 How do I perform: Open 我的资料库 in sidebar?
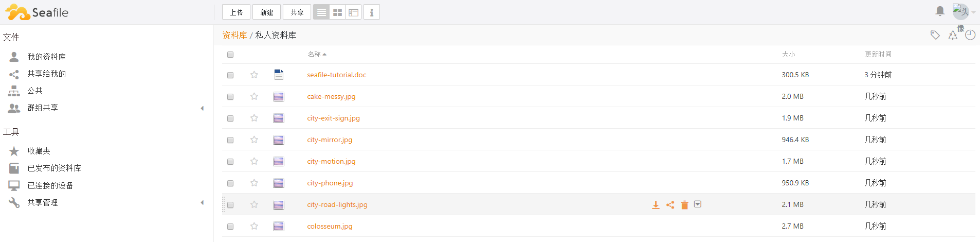click(x=46, y=57)
